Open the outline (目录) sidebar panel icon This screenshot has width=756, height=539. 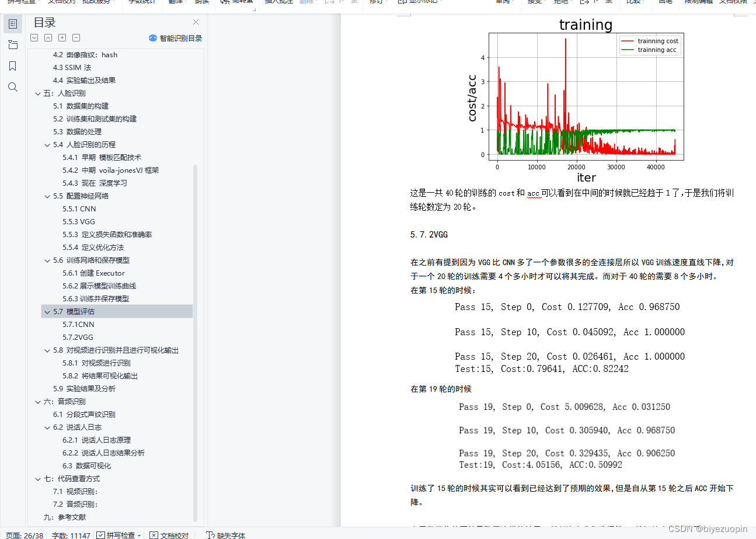[x=13, y=24]
